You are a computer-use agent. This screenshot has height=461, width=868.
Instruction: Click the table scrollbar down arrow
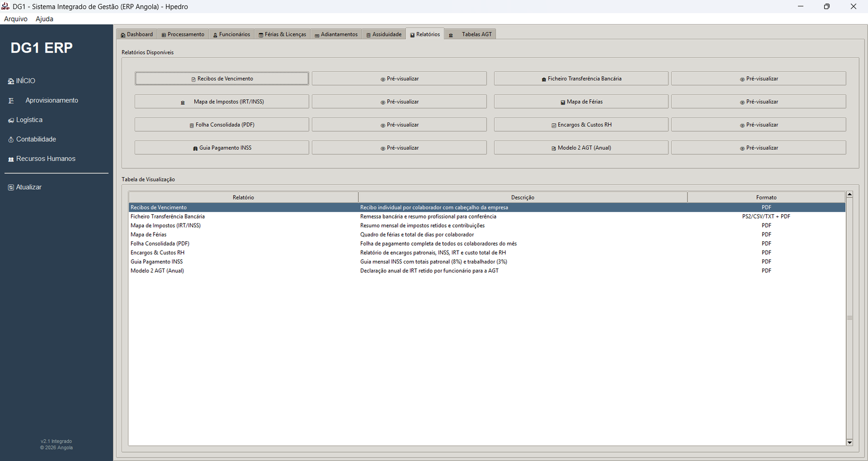pyautogui.click(x=850, y=443)
